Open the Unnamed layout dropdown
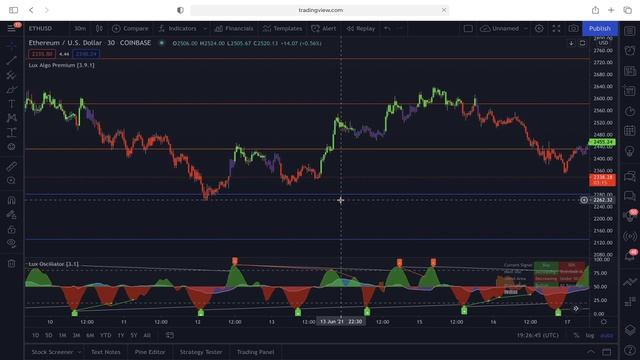The width and height of the screenshot is (640, 360). pos(503,29)
